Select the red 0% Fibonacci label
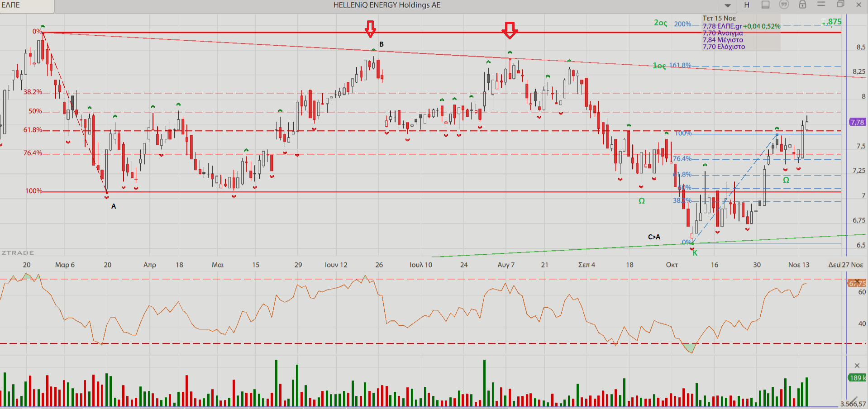This screenshot has height=409, width=868. [x=37, y=31]
